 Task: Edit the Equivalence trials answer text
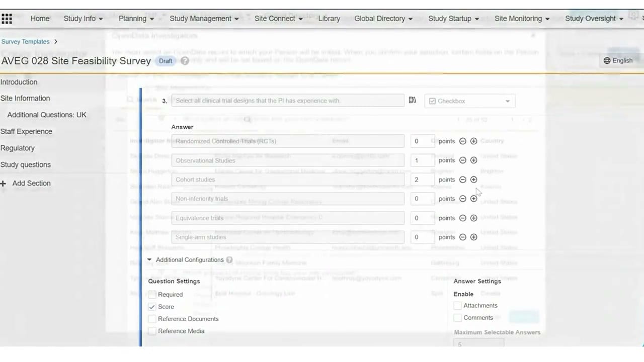coord(287,218)
